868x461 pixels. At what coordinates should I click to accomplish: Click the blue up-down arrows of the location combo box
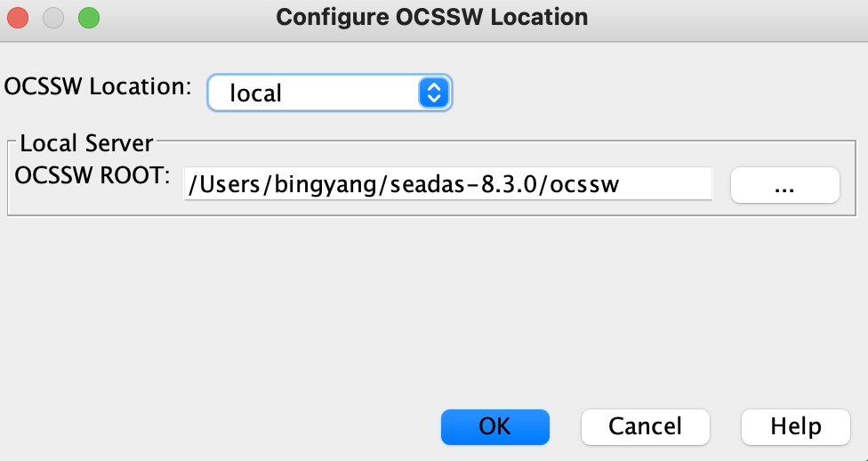[x=434, y=93]
